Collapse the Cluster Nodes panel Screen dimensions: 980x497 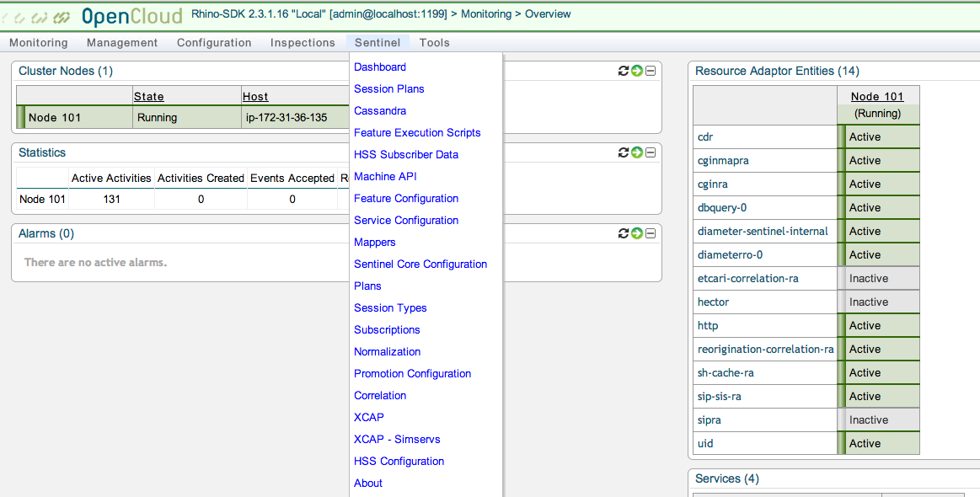651,72
